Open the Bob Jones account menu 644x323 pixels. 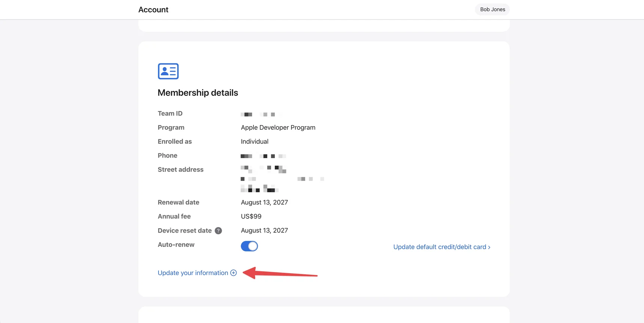pyautogui.click(x=492, y=9)
